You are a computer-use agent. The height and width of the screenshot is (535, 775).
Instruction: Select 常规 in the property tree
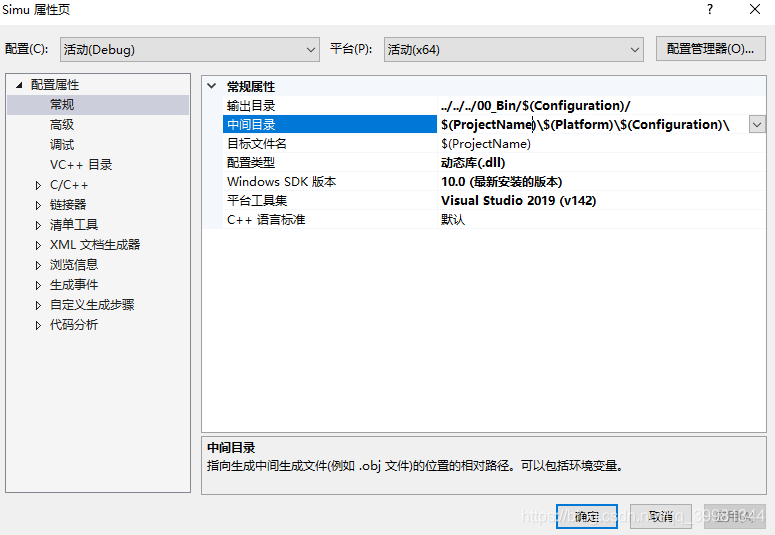(x=62, y=105)
